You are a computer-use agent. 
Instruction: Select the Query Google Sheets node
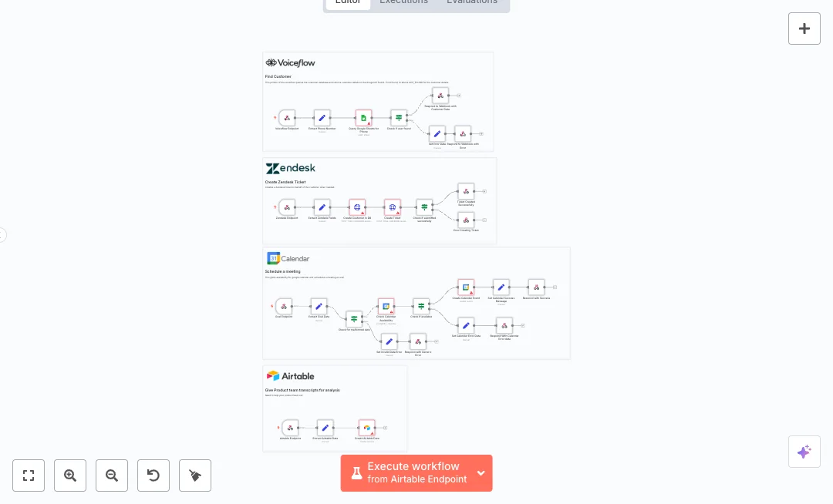point(363,118)
